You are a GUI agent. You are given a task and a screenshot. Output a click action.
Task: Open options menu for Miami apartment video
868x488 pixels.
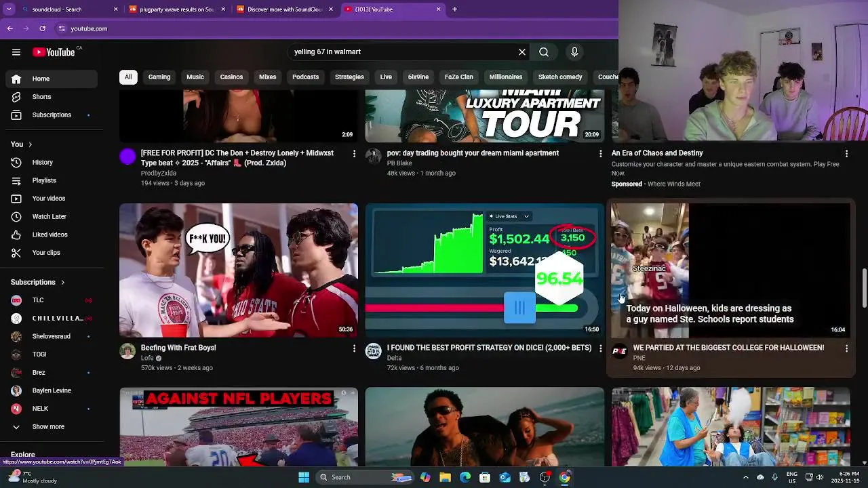click(x=600, y=154)
